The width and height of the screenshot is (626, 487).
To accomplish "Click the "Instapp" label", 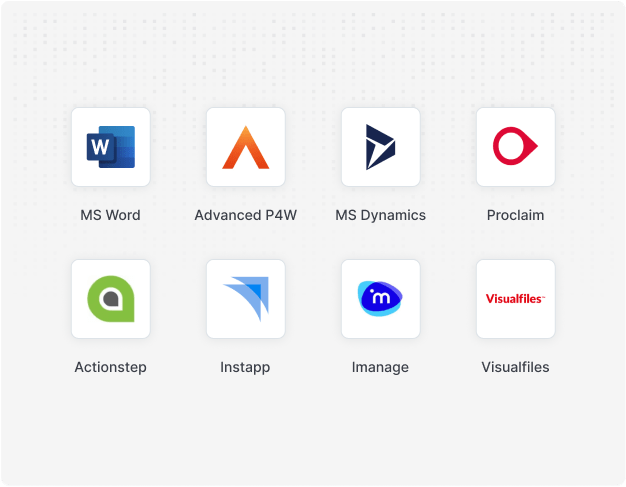I will coord(245,368).
